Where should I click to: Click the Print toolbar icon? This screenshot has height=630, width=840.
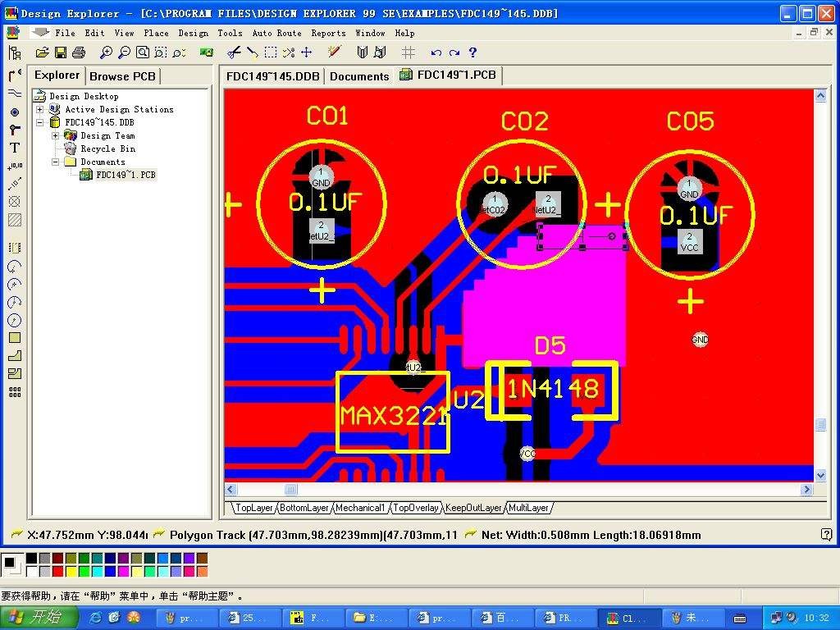tap(78, 52)
